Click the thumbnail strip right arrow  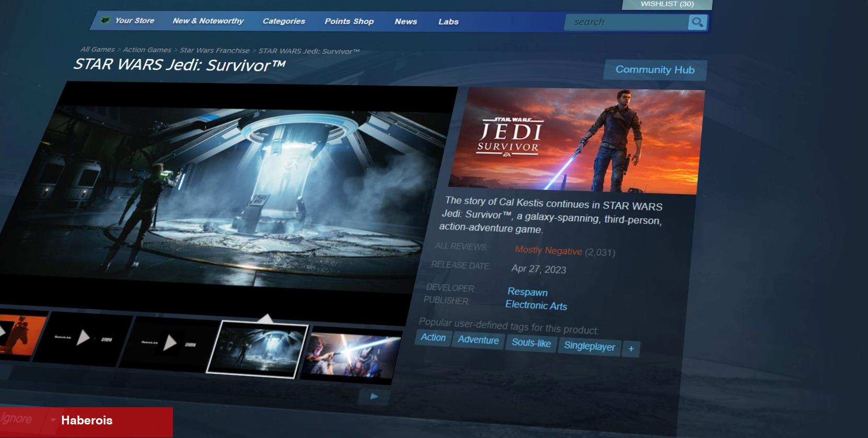click(x=374, y=396)
